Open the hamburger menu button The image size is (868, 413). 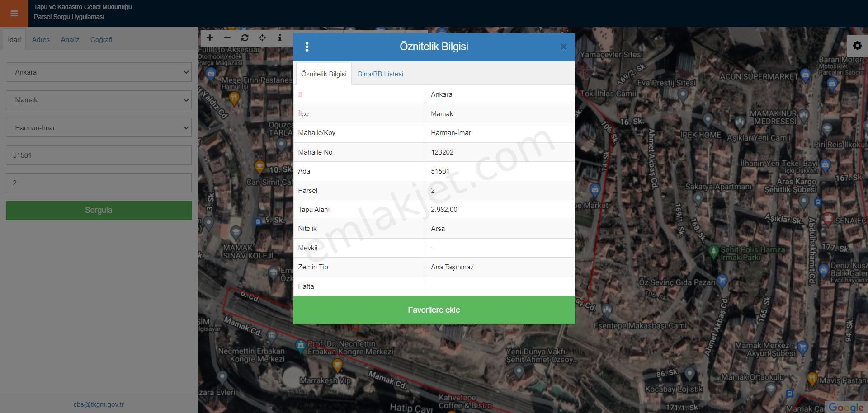click(14, 13)
